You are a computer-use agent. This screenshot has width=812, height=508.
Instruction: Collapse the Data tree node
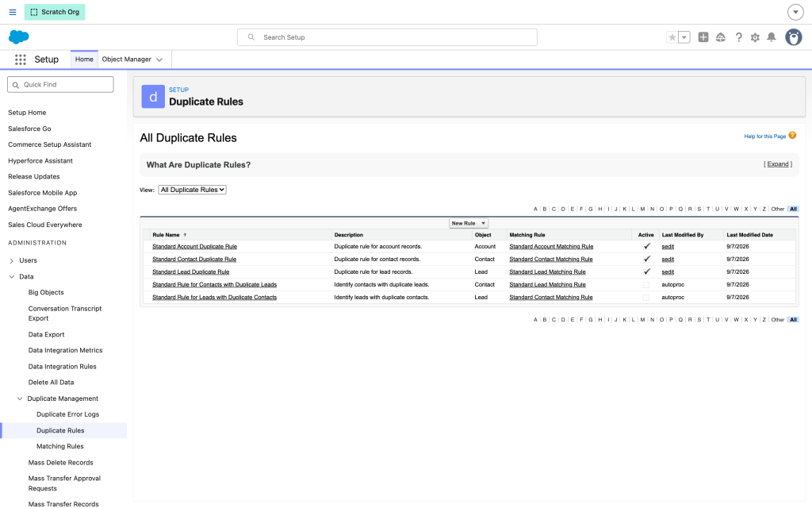11,277
